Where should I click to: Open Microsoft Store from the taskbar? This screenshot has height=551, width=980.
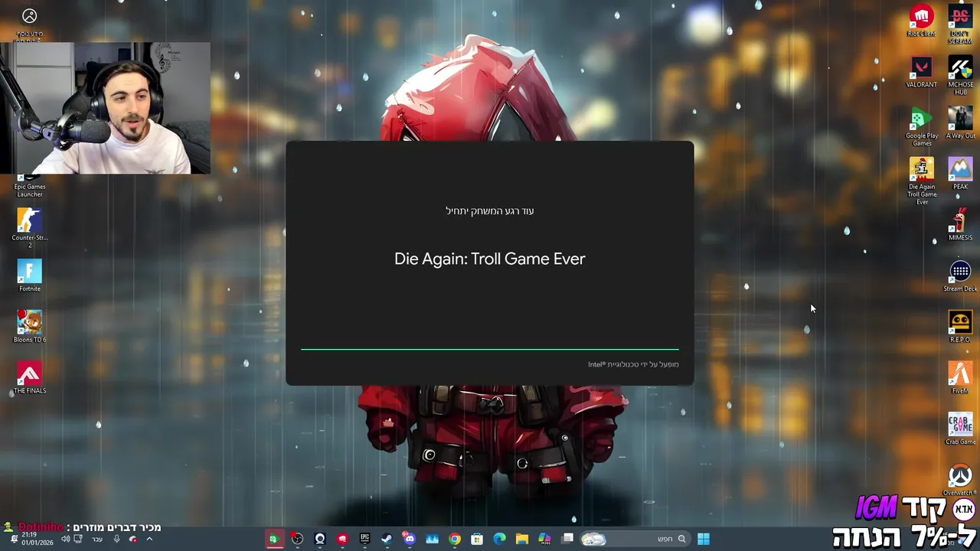pyautogui.click(x=476, y=539)
